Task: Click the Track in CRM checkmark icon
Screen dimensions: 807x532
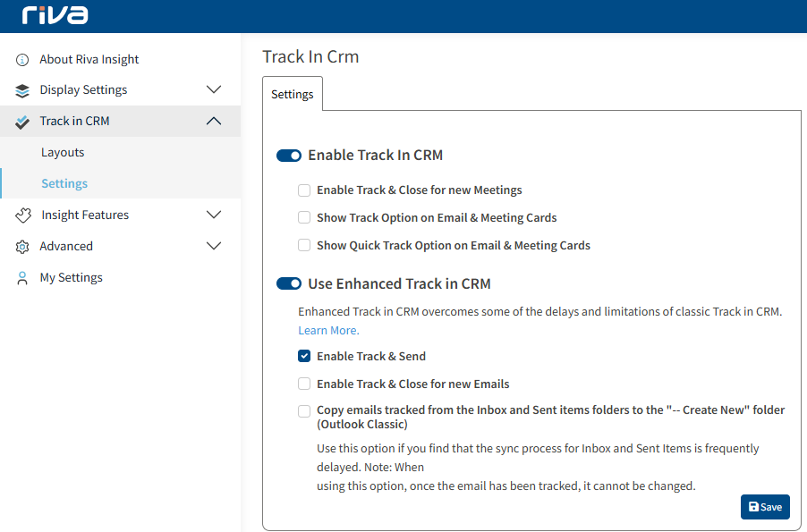Action: (x=22, y=122)
